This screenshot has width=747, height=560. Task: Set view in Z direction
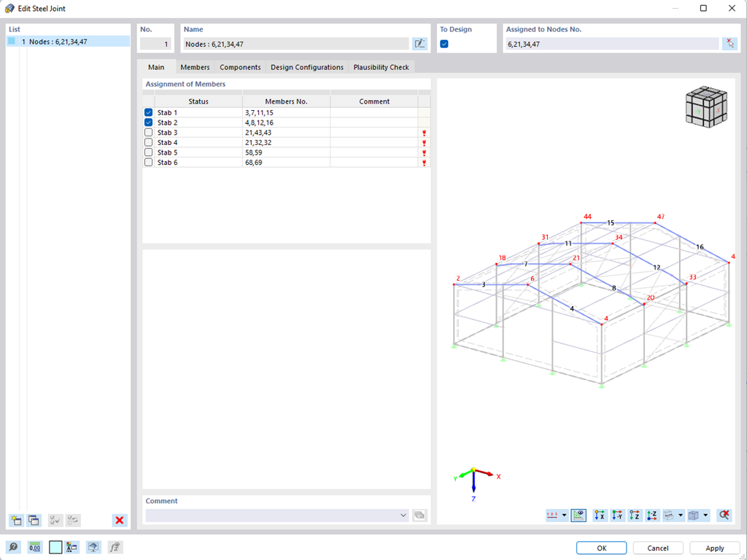[x=634, y=515]
